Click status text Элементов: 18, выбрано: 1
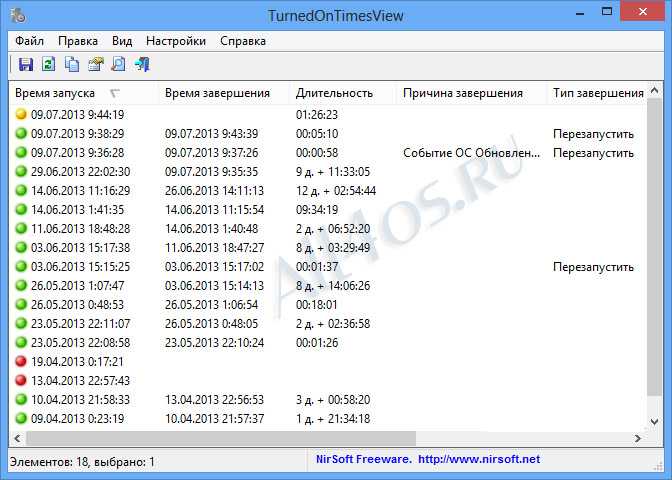The image size is (672, 480). point(82,462)
